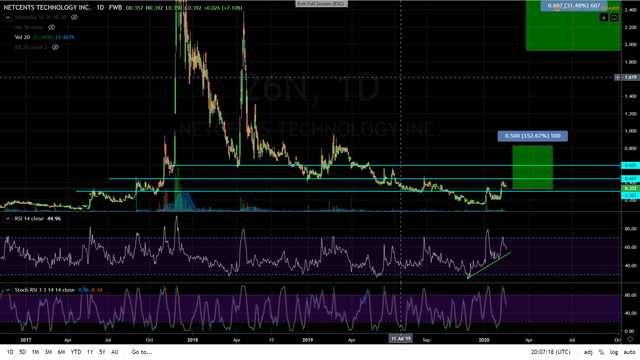The height and width of the screenshot is (360, 640).
Task: Set range to 1Y
Action: (x=90, y=352)
